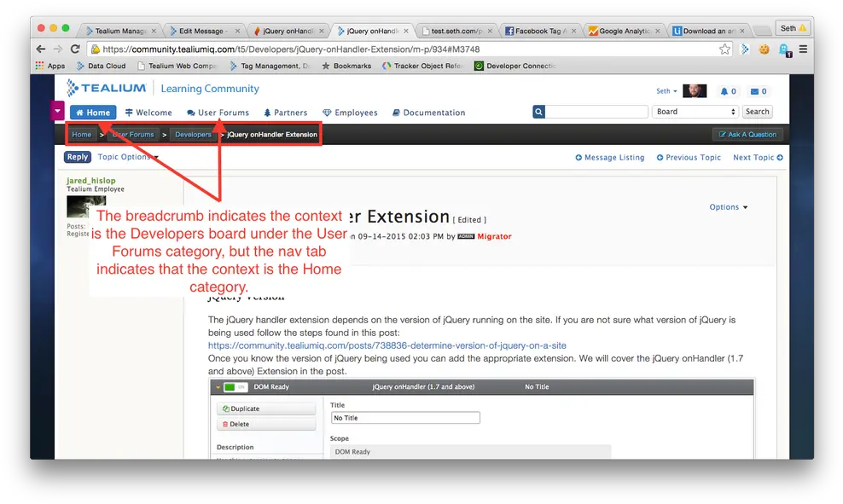Click the Reply button
This screenshot has height=504, width=843.
[x=78, y=157]
